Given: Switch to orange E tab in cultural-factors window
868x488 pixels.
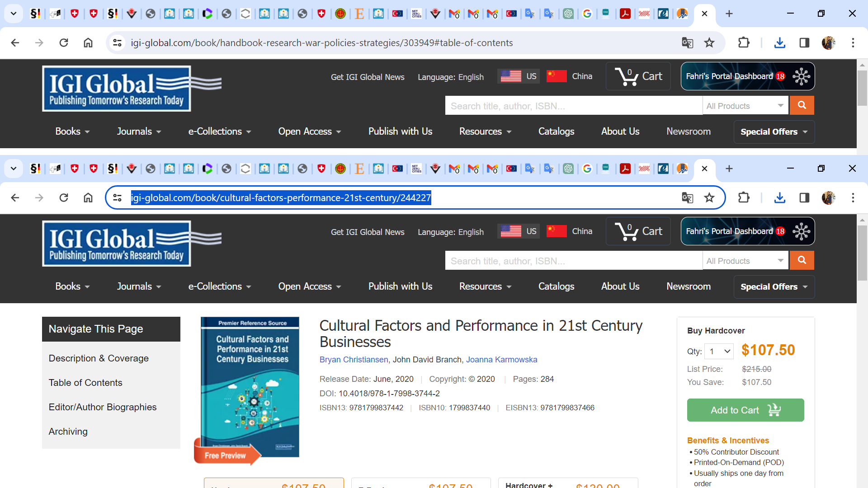Looking at the screenshot, I should point(359,169).
